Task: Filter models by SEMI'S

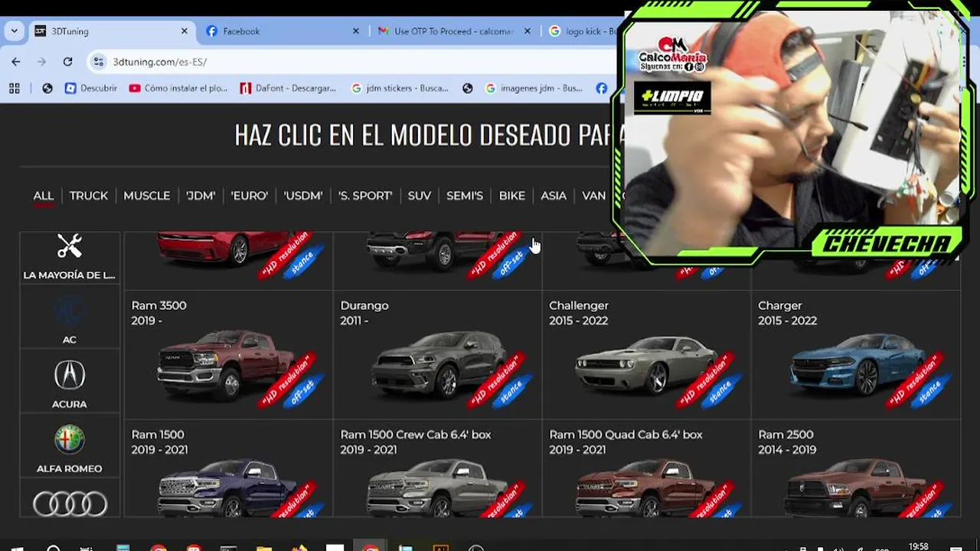Action: [x=465, y=196]
